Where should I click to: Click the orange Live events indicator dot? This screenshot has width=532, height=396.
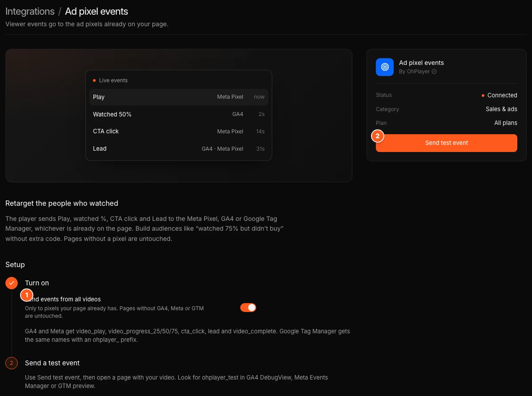pos(94,80)
